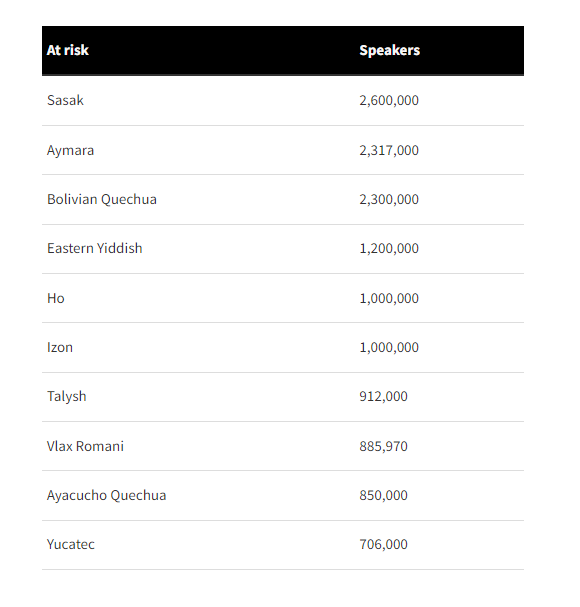
Task: Select the Ayacucho Quechua cell
Action: tap(106, 496)
